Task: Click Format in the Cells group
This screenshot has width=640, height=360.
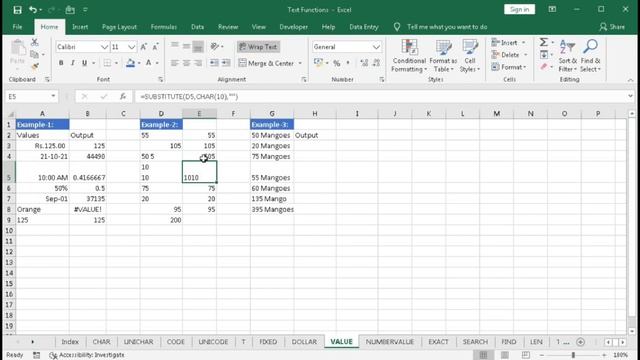Action: [509, 67]
